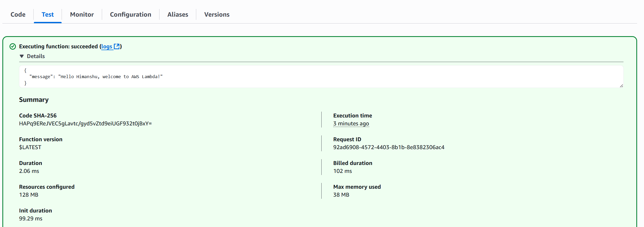Screen dimensions: 644x227
Task: Click the '3 minutes ago' execution time
Action: [x=351, y=124]
